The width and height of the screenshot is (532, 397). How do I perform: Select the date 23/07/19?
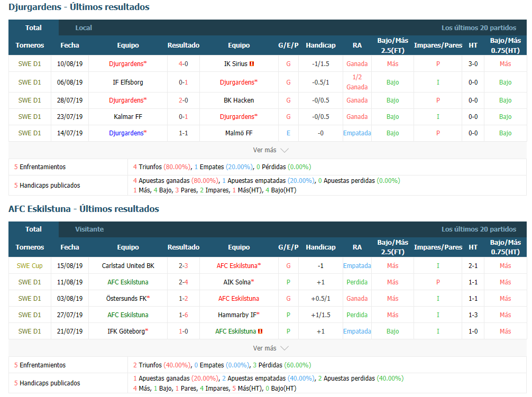(x=70, y=117)
